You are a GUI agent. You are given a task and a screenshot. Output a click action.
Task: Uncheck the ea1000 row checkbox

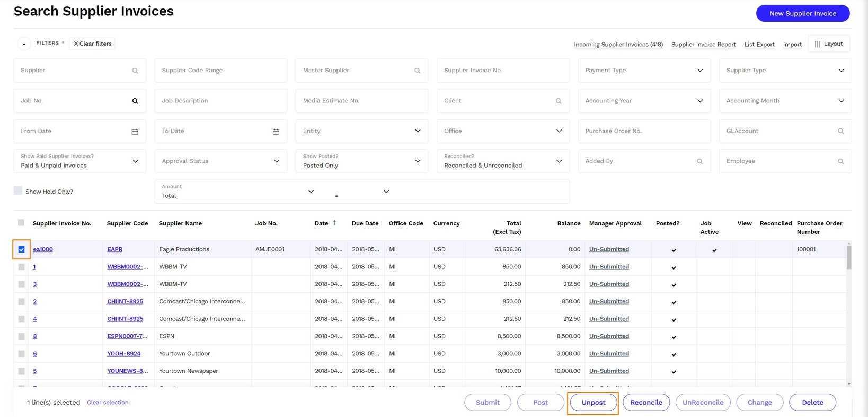(21, 249)
